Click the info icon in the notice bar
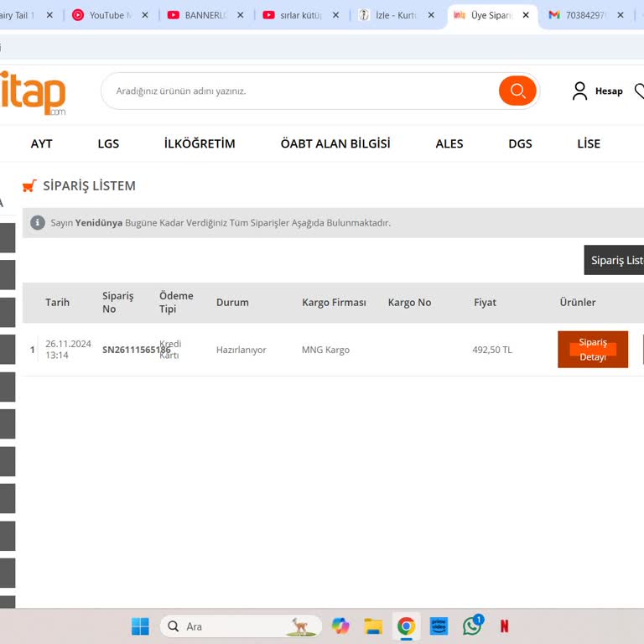 pos(38,222)
